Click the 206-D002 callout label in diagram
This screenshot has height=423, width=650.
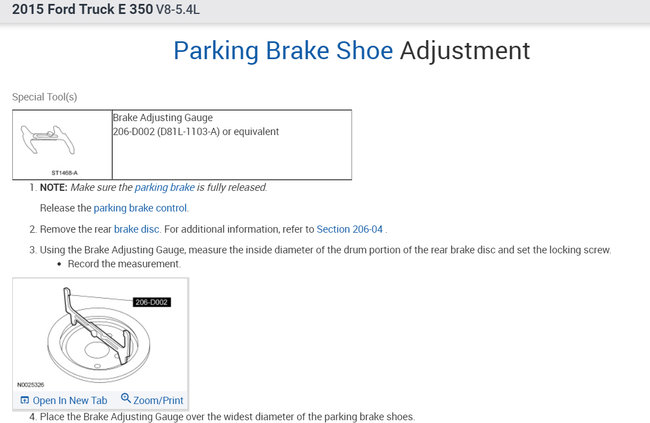pyautogui.click(x=153, y=301)
